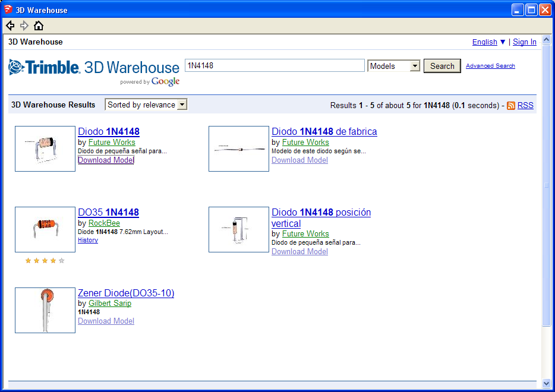Open the home page via house icon

[39, 26]
